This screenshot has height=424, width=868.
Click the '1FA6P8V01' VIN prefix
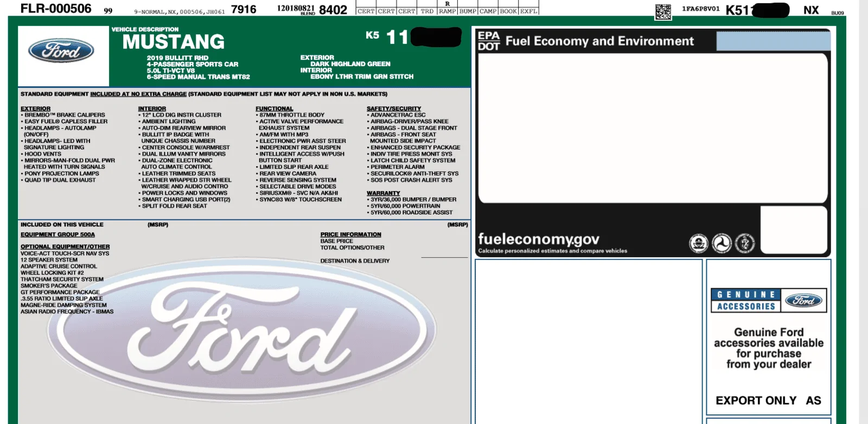click(700, 9)
